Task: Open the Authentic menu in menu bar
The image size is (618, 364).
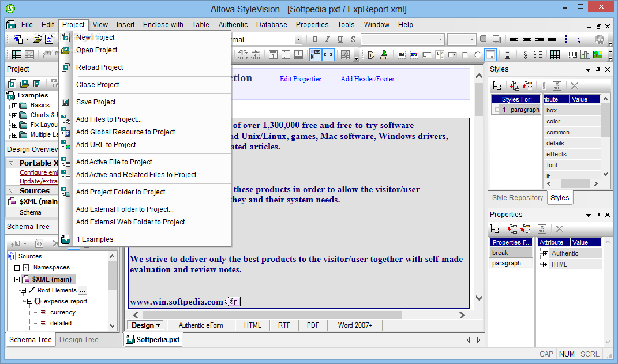Action: [233, 24]
